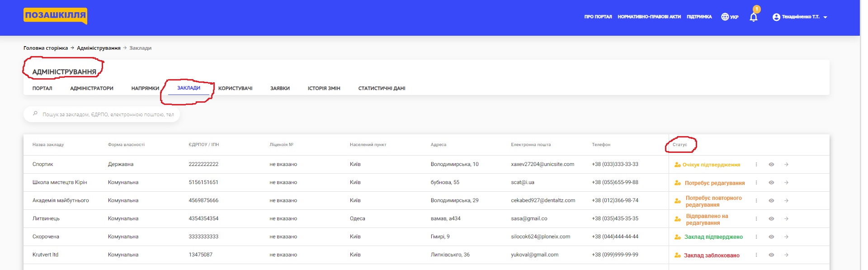Toggle eye icon in Krutvert ltd row
The width and height of the screenshot is (868, 270).
click(x=771, y=255)
